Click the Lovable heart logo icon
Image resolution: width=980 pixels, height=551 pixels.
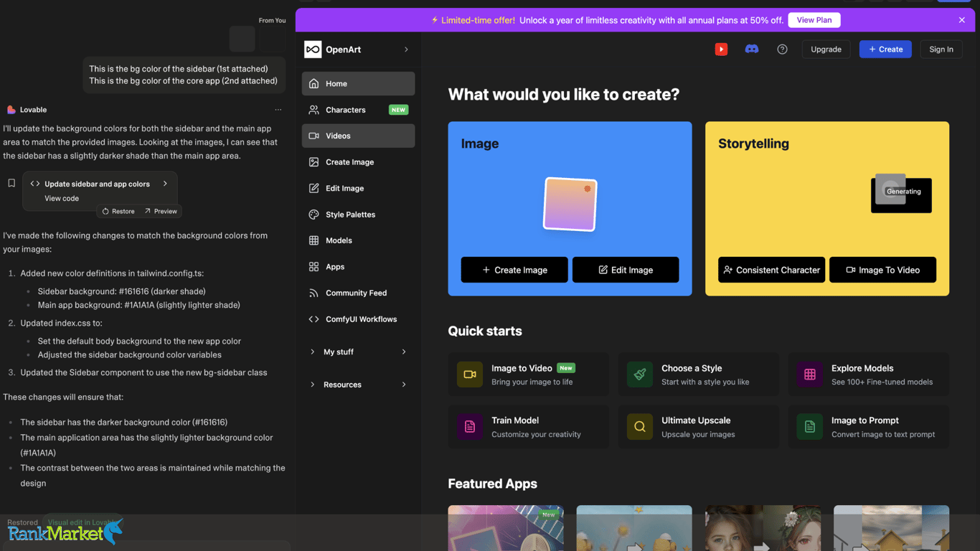pos(11,110)
